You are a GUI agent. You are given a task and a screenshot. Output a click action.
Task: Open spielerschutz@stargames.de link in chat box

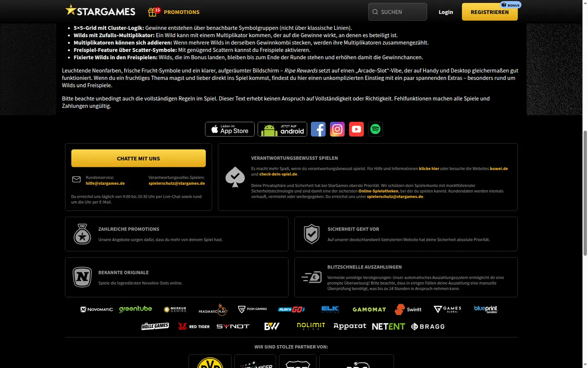(177, 183)
